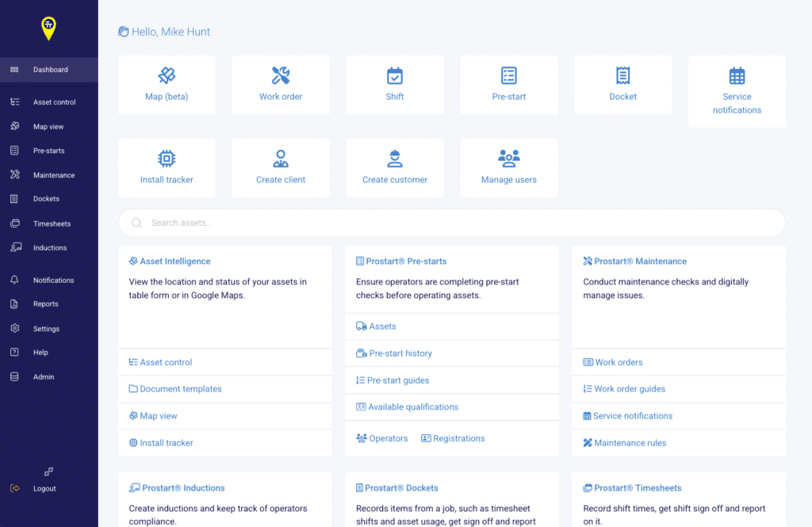Open the Shift calendar tile
This screenshot has width=812, height=527.
pyautogui.click(x=395, y=85)
